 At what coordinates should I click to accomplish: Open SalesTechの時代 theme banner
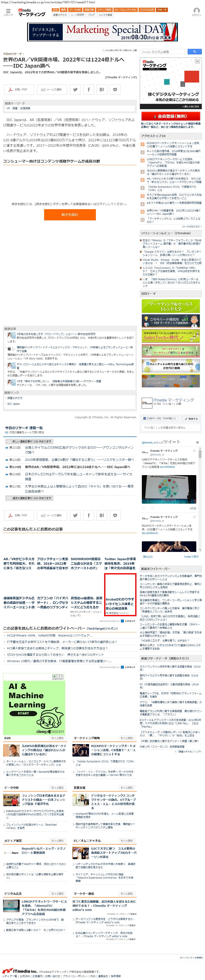click(x=171, y=336)
